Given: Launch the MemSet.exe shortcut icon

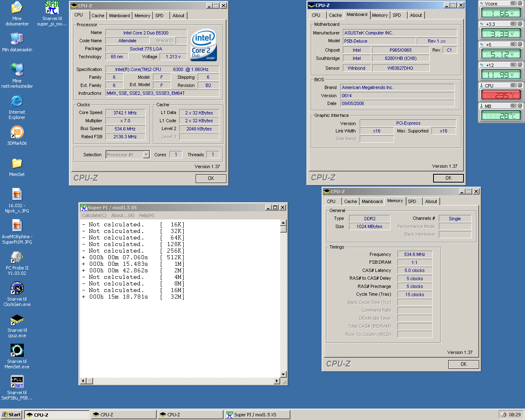Looking at the screenshot, I should [x=17, y=356].
